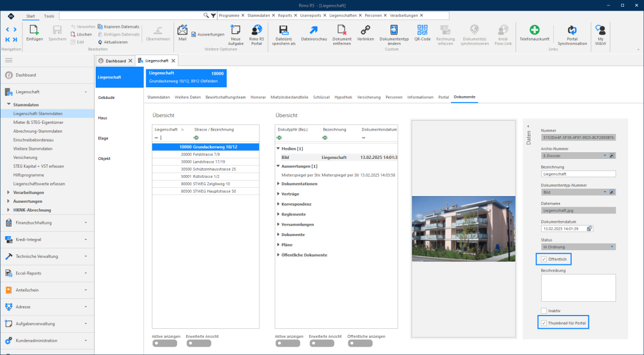Select the 20000 Feldstrasse 7/9 row
Screen dimensions: 644x355
click(x=205, y=154)
